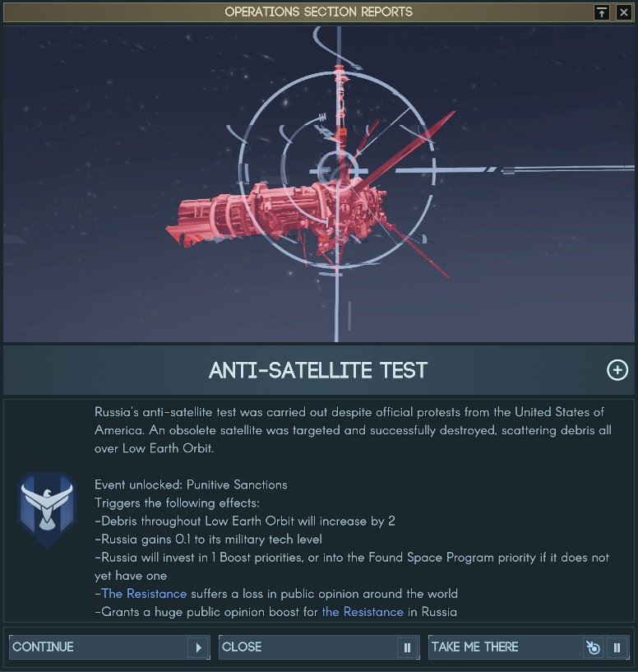The height and width of the screenshot is (672, 638).
Task: Click the Russia military tech level effect line
Action: tap(208, 539)
